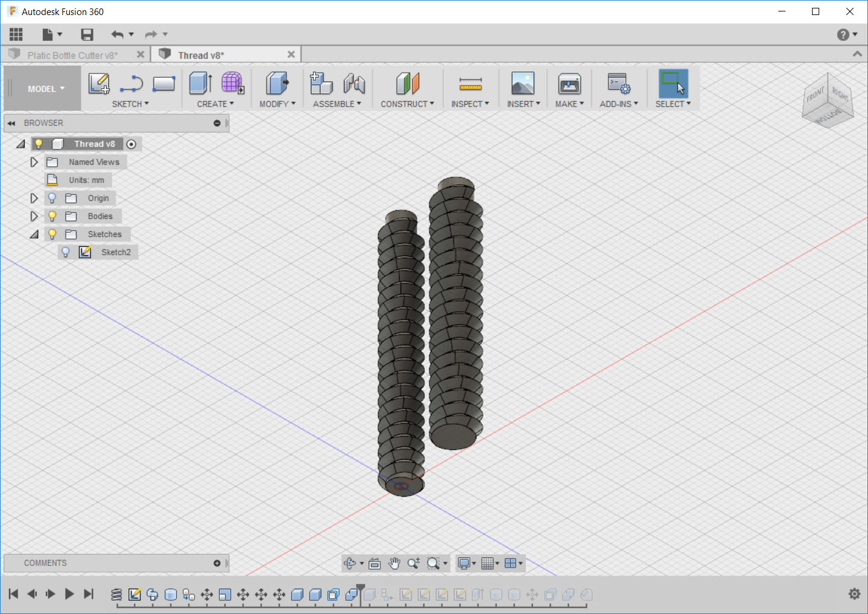
Task: Expand the Origin folder
Action: click(34, 198)
